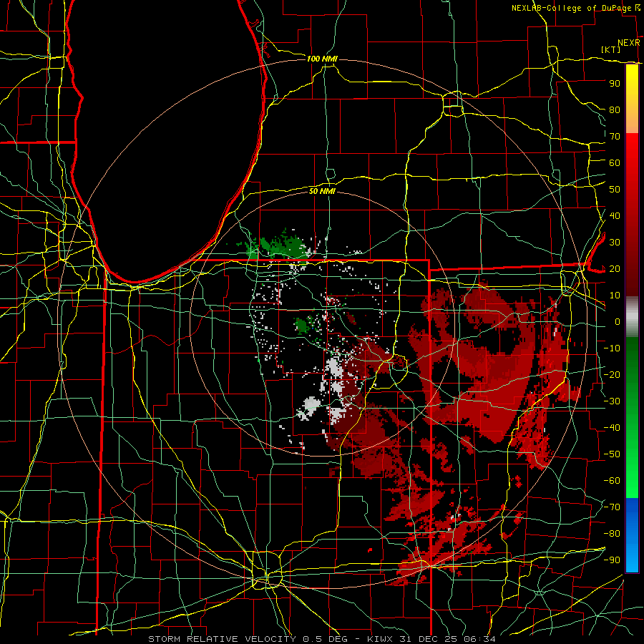This screenshot has width=644, height=644.
Task: Select the 20 value on velocity scale
Action: (x=615, y=268)
